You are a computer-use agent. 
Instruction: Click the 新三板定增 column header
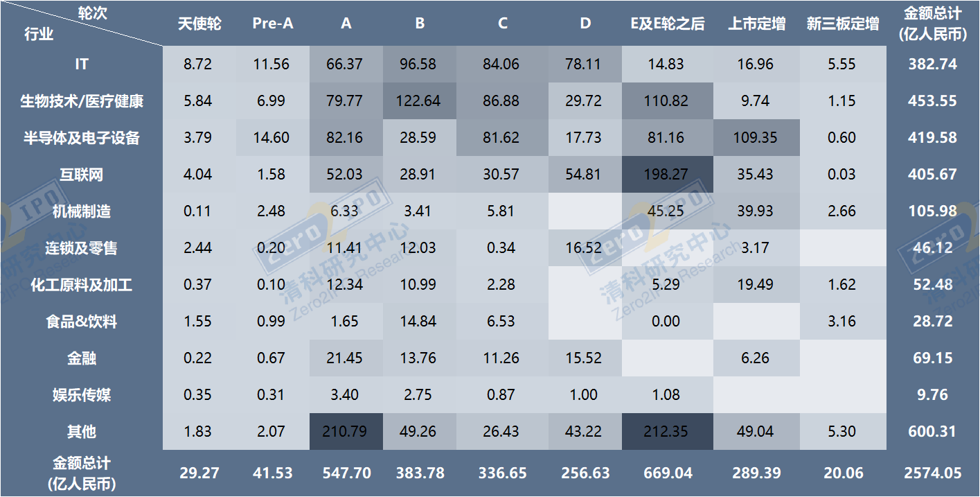[842, 24]
